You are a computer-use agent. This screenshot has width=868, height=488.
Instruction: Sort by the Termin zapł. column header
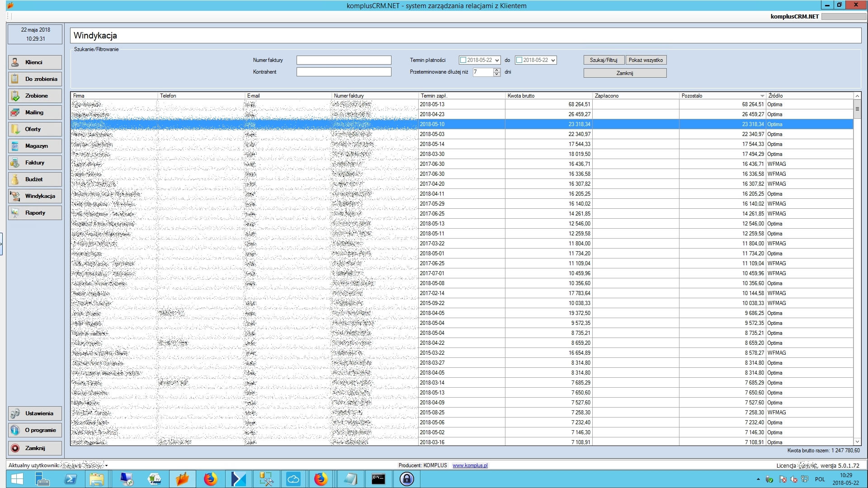click(462, 96)
